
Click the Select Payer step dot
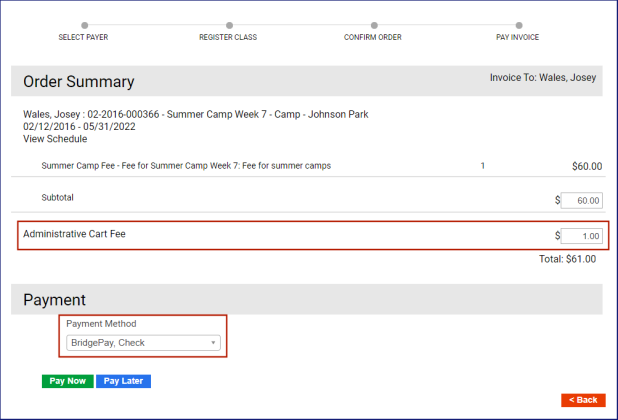tap(84, 25)
